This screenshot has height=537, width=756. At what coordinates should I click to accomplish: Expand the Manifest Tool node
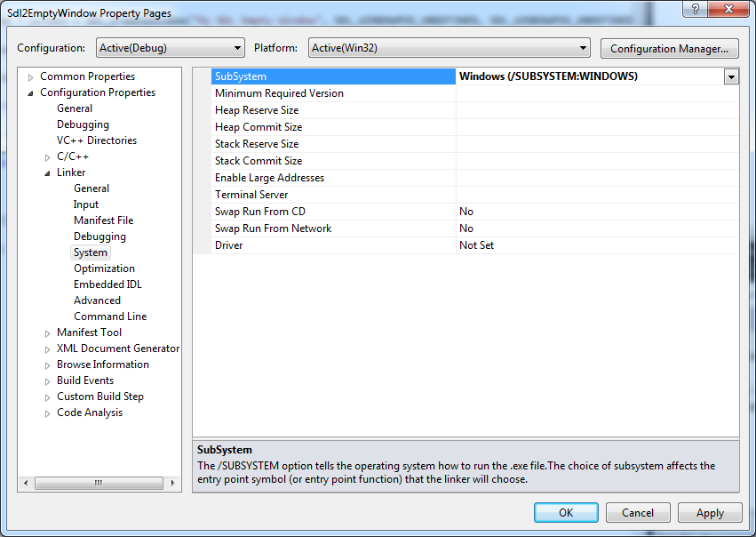(x=46, y=332)
